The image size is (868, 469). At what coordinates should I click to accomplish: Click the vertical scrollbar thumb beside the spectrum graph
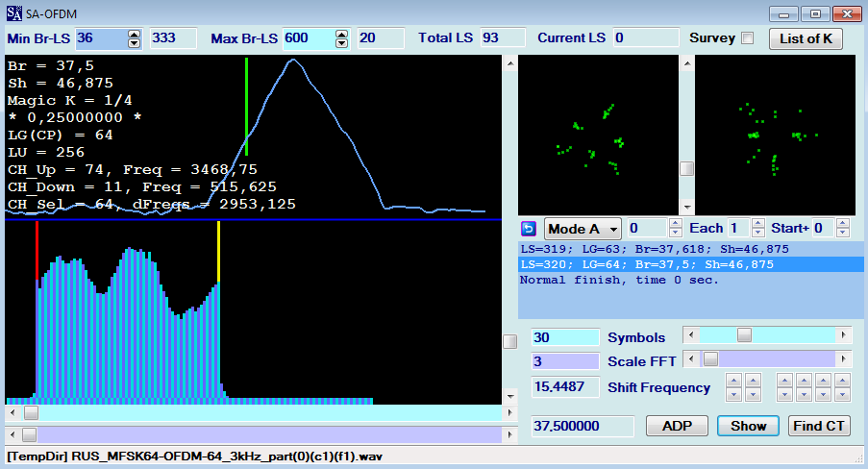point(509,341)
